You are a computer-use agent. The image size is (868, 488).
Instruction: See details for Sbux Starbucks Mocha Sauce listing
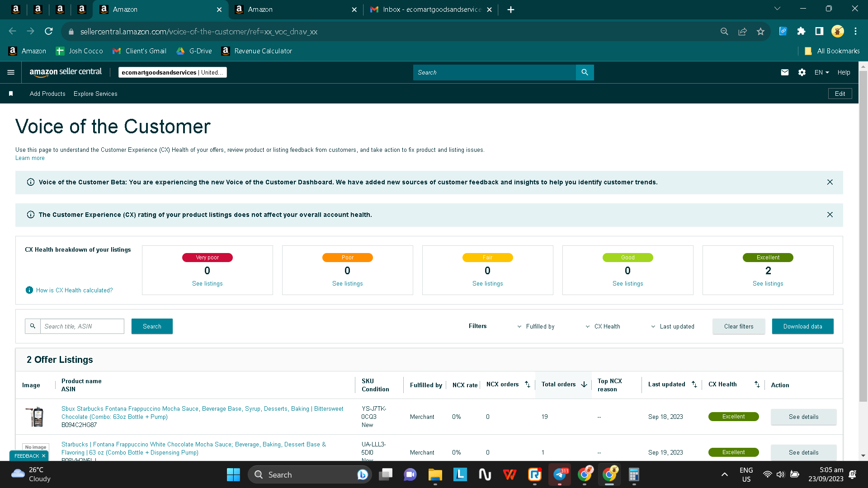804,417
